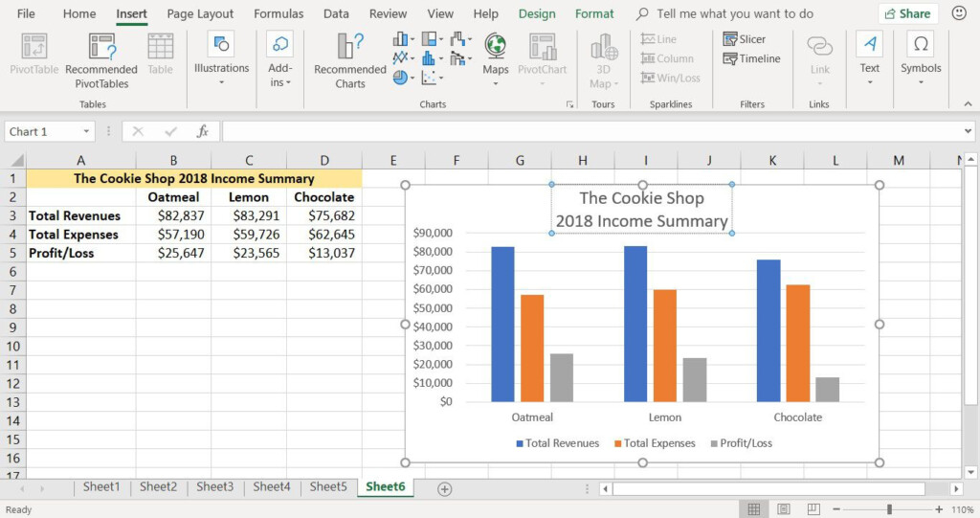Click the Maps globe icon
Image resolution: width=980 pixels, height=518 pixels.
click(x=496, y=46)
